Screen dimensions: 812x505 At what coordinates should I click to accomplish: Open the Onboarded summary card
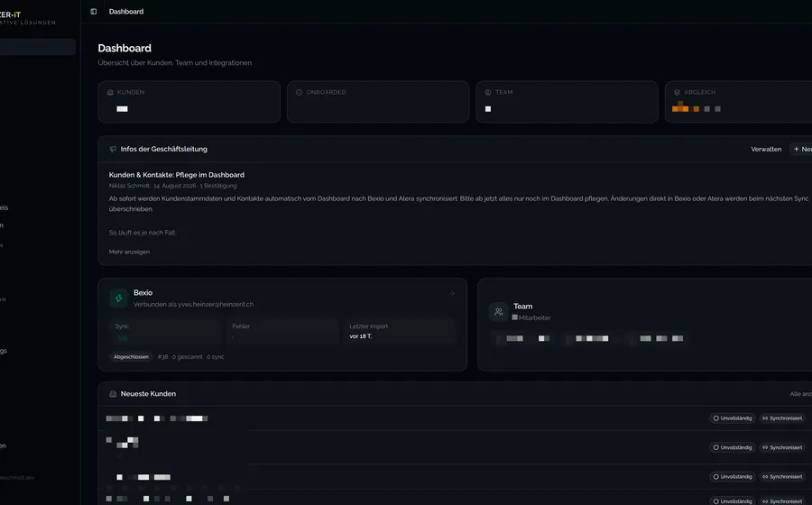click(378, 101)
